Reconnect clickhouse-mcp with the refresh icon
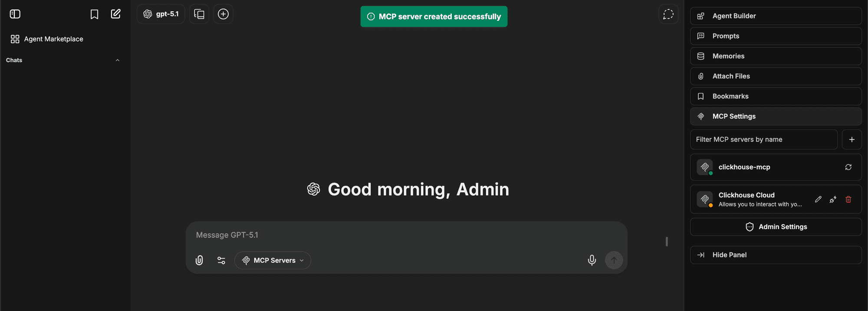868x311 pixels. [x=848, y=167]
